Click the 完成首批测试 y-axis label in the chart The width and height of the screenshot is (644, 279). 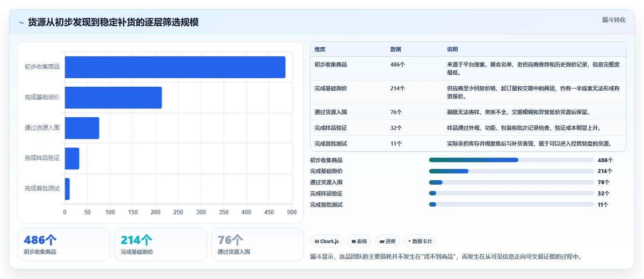(x=42, y=189)
